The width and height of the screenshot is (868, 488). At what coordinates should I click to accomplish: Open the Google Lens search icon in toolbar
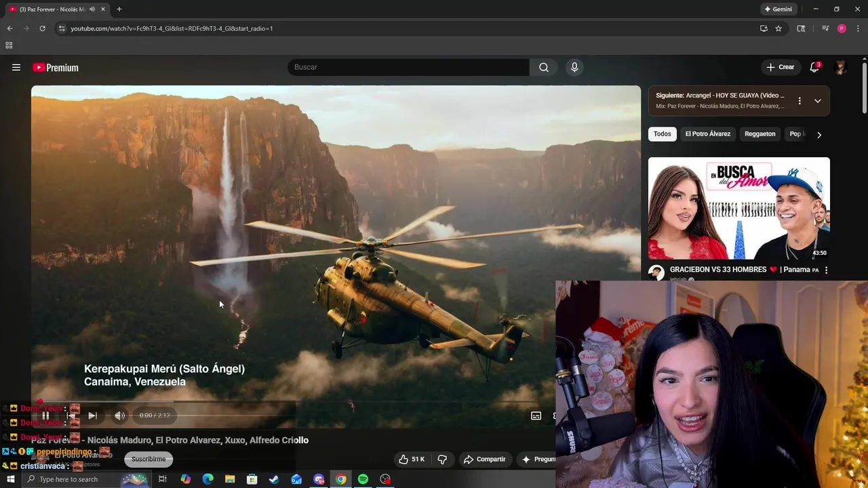[x=801, y=28]
